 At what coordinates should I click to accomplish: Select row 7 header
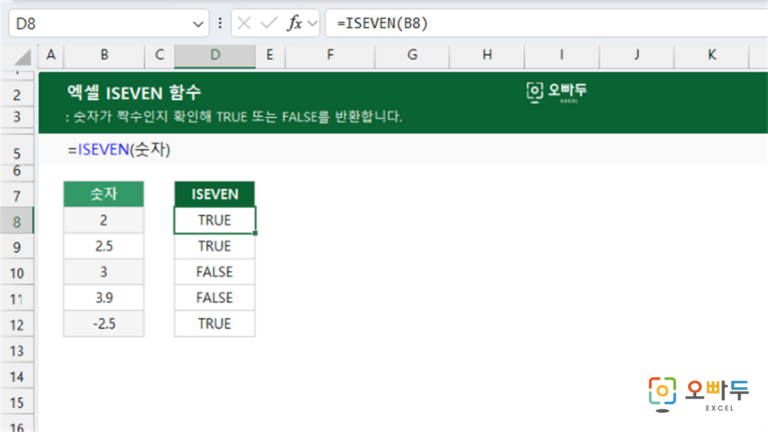click(17, 196)
